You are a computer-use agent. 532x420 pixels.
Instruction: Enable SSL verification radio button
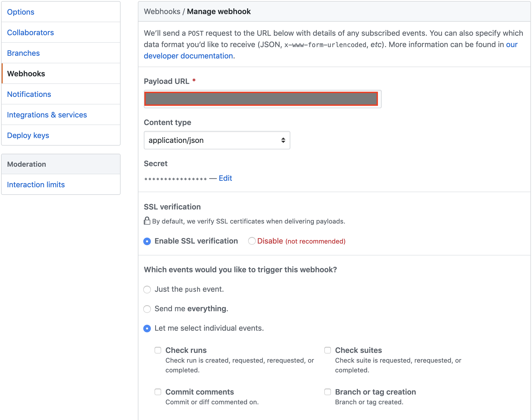click(x=147, y=241)
